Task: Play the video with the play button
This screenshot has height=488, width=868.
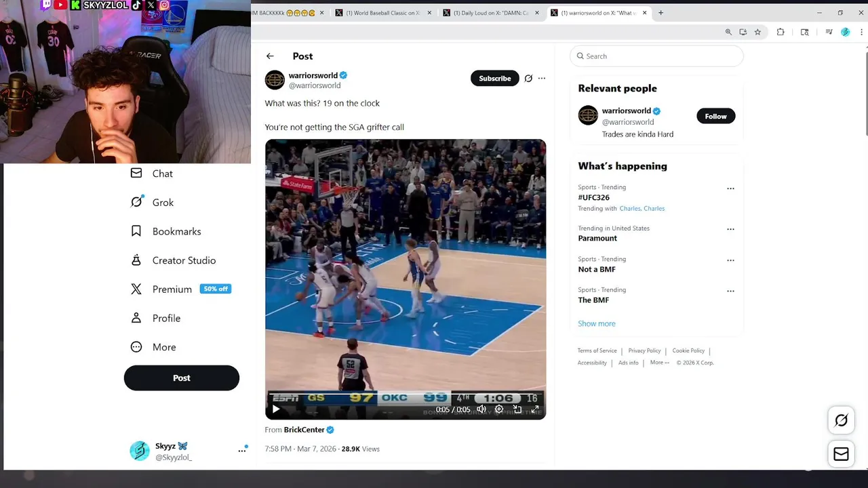Action: pos(276,409)
